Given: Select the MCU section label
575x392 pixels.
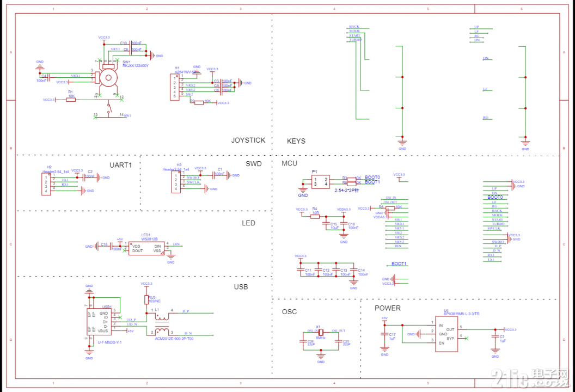Looking at the screenshot, I should pyautogui.click(x=289, y=163).
